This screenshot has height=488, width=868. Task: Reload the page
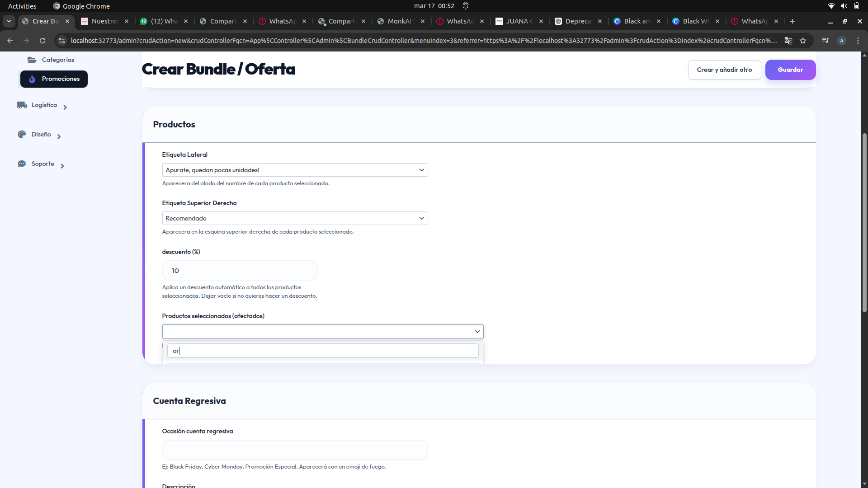[x=42, y=41]
